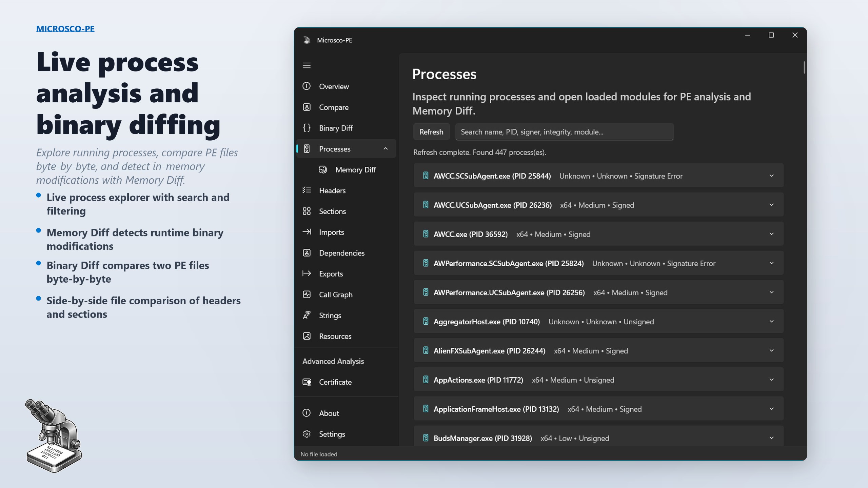Open the Settings gear icon
The image size is (868, 488).
tap(307, 434)
